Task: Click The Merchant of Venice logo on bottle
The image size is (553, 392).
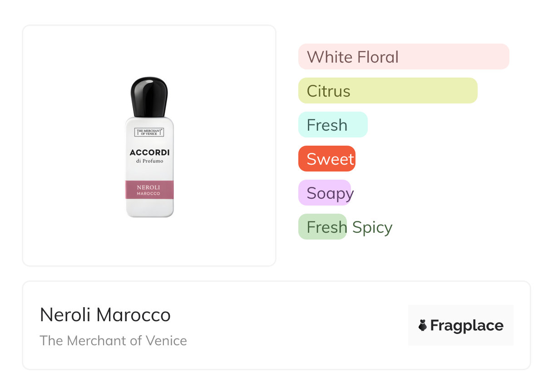Action: point(149,132)
